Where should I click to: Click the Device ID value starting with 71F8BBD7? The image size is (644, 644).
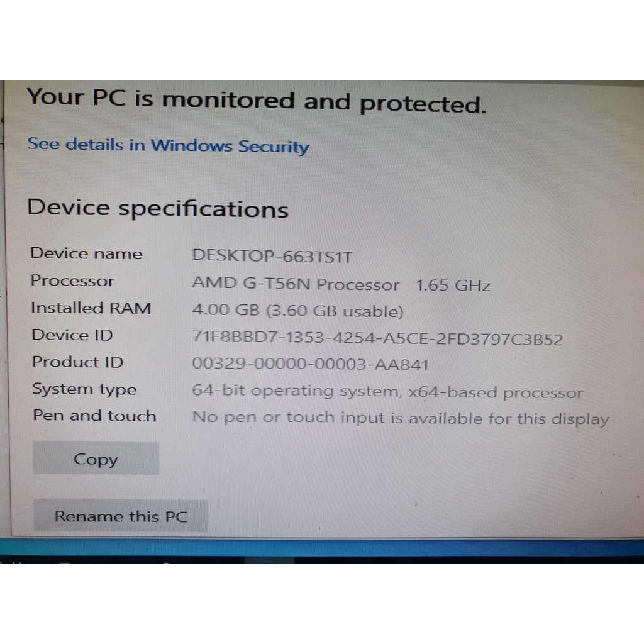coord(377,340)
